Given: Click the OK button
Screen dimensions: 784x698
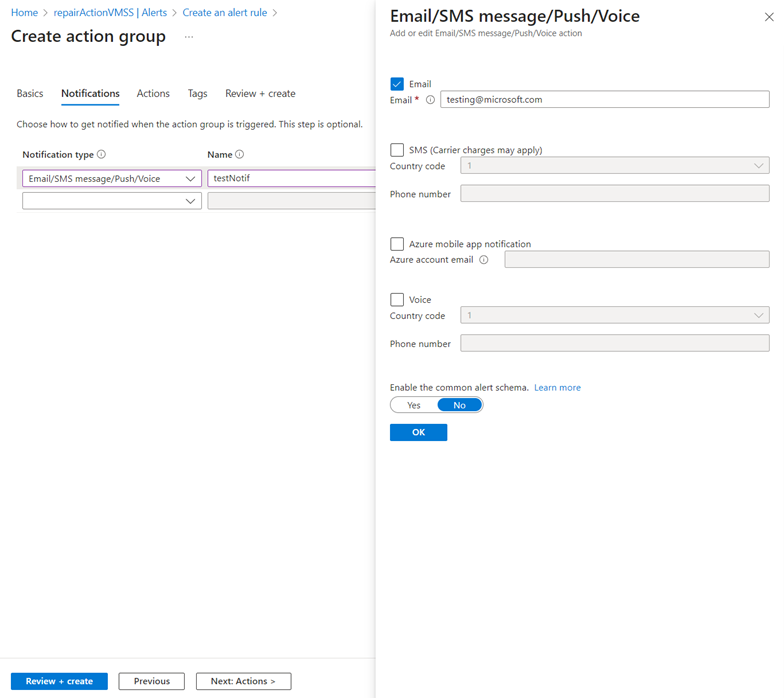Looking at the screenshot, I should tap(418, 432).
